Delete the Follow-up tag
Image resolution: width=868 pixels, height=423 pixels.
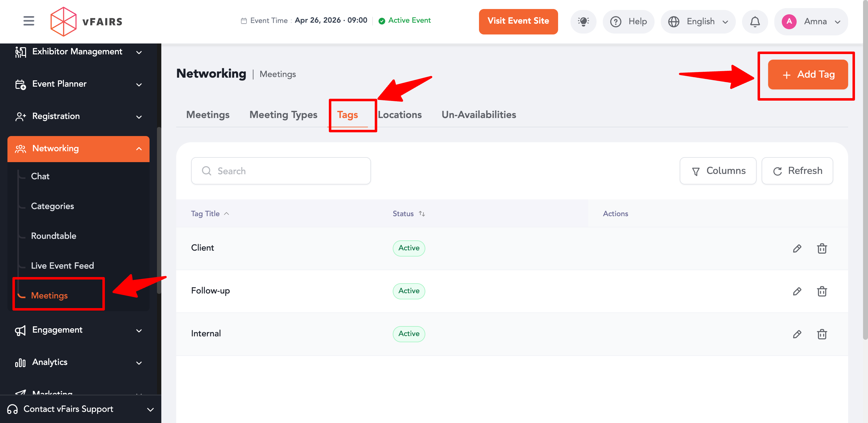821,291
